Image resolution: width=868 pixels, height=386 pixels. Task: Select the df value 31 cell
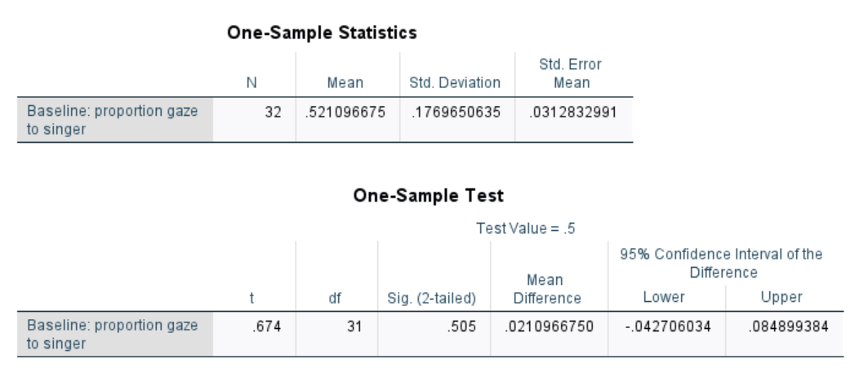click(x=336, y=334)
